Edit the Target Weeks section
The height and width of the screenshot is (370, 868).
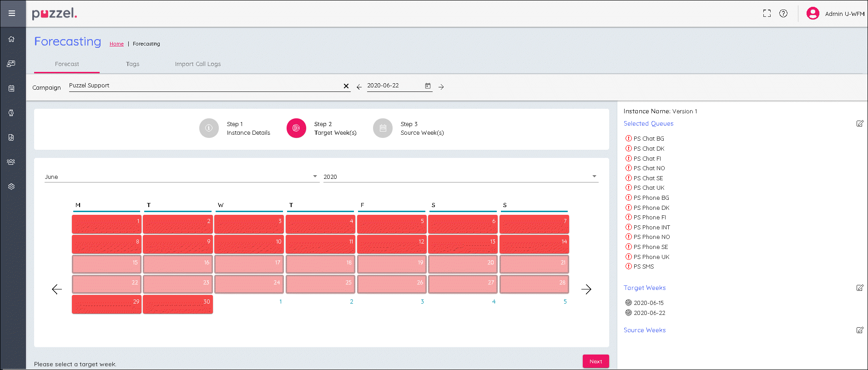(x=859, y=288)
